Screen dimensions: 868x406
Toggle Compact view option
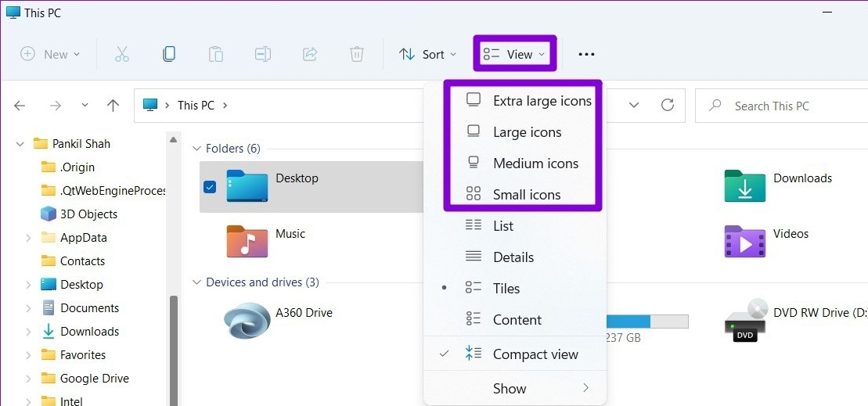click(x=515, y=354)
